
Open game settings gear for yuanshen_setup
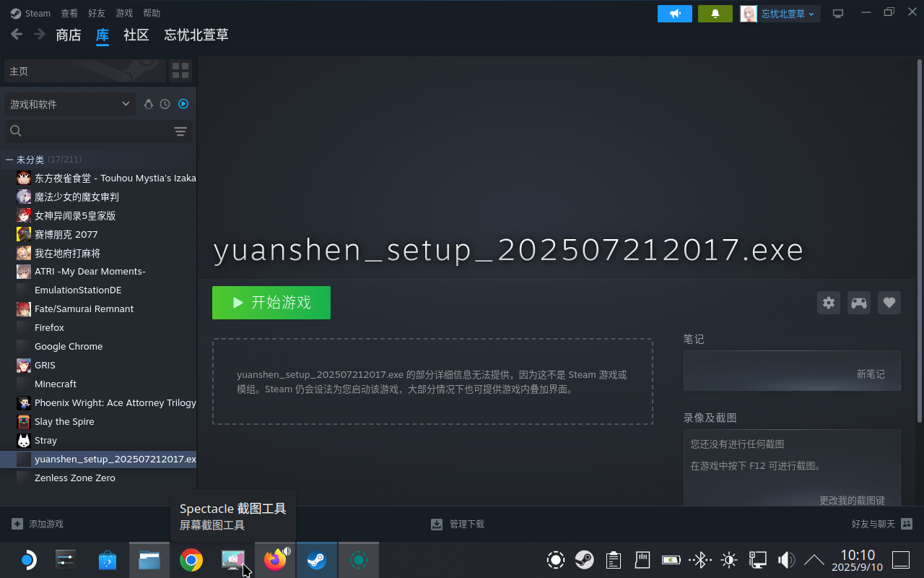[x=829, y=303]
